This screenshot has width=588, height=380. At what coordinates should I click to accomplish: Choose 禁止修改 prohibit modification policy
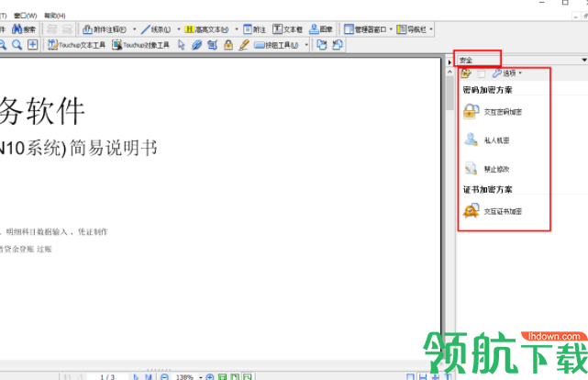tap(487, 169)
